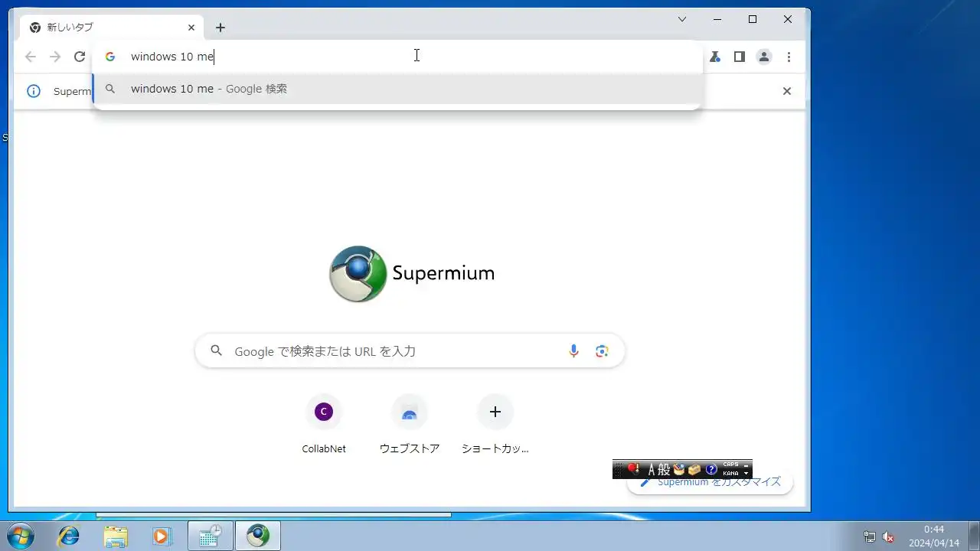This screenshot has height=551, width=980.
Task: Toggle the IME CAPS lock indicator
Action: point(730,465)
